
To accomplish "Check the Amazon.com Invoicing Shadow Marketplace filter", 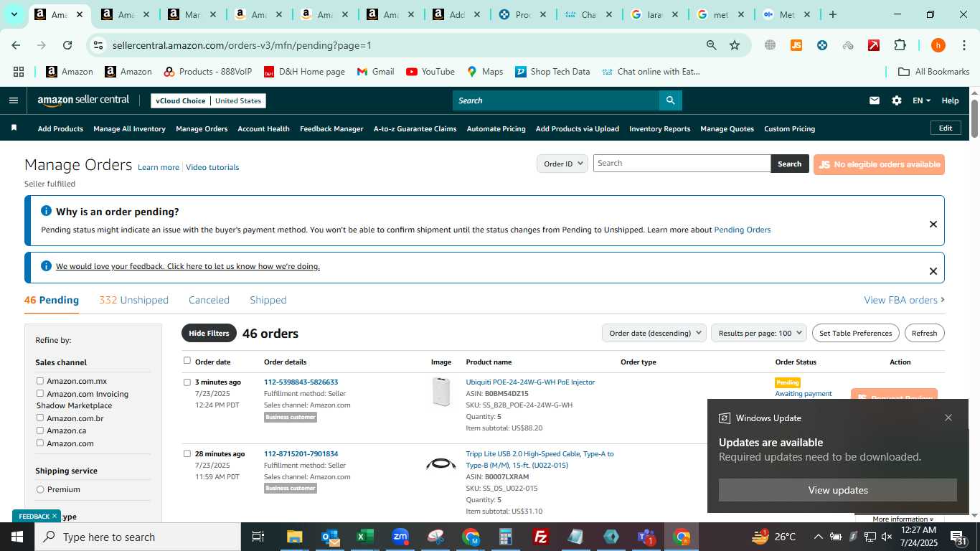I will tap(40, 393).
